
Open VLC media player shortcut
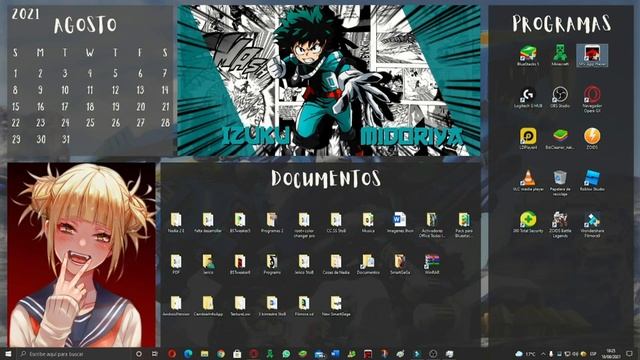point(528,181)
